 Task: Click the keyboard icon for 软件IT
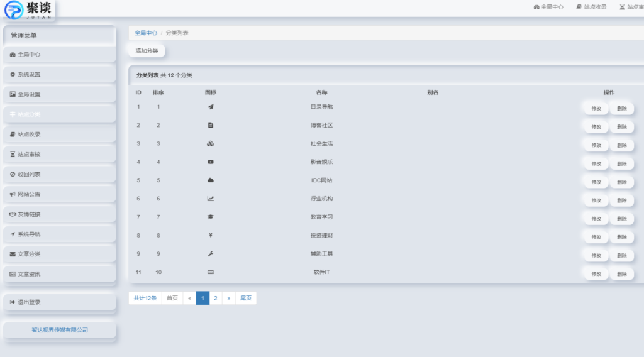(211, 272)
